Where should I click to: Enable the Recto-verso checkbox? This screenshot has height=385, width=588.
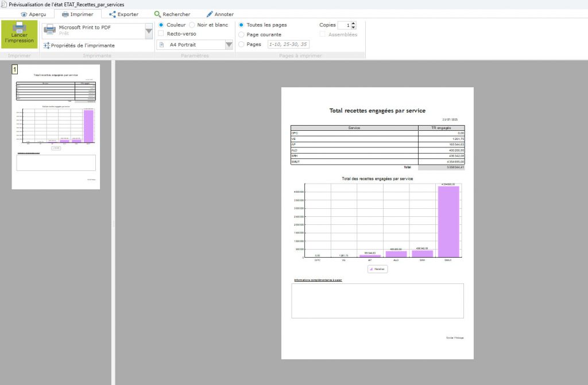click(x=161, y=34)
